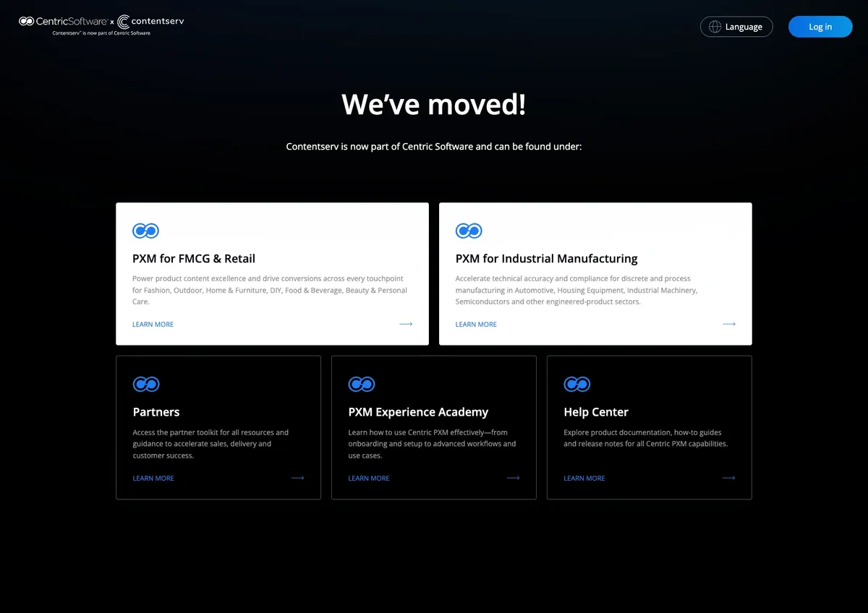Click the globe icon in Language button
The width and height of the screenshot is (868, 613).
[715, 27]
